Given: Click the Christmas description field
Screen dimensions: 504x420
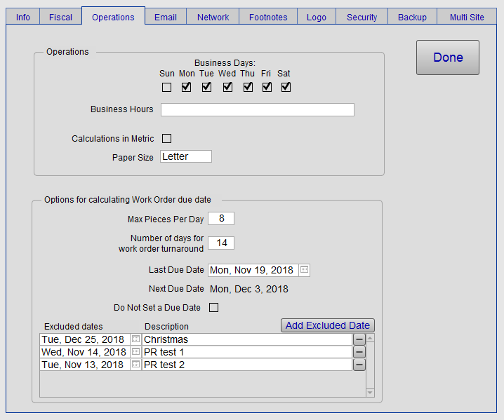Looking at the screenshot, I should click(247, 339).
